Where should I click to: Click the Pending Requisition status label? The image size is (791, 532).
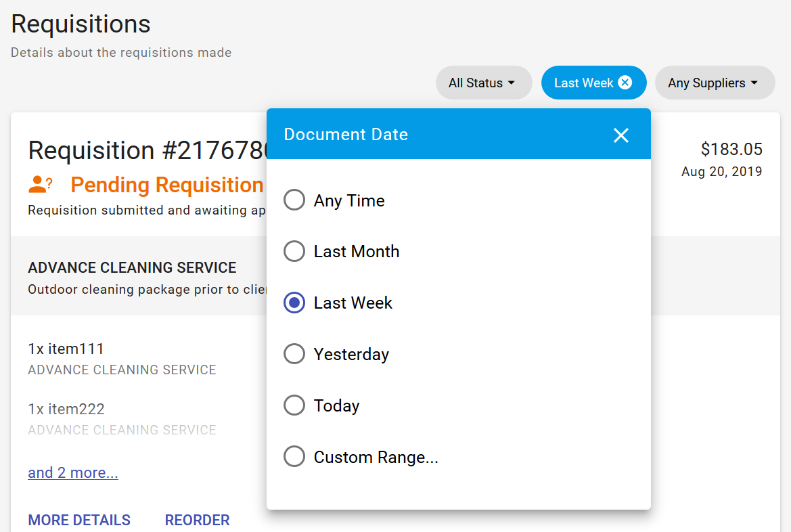point(166,184)
